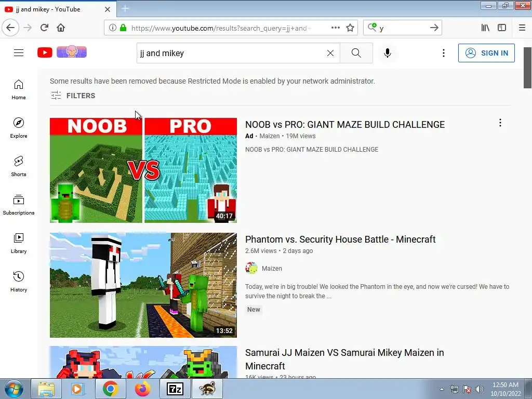Click Maizen channel avatar
The image size is (532, 399).
coord(251,268)
